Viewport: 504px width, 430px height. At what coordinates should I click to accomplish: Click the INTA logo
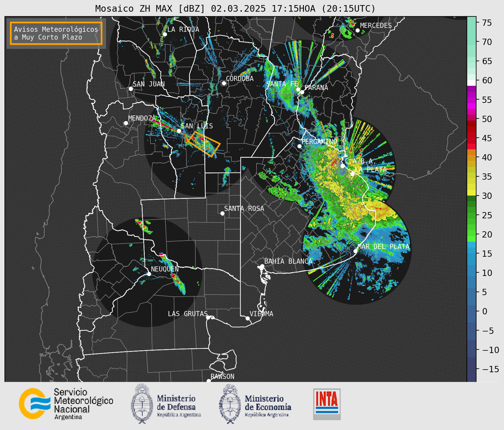point(327,404)
